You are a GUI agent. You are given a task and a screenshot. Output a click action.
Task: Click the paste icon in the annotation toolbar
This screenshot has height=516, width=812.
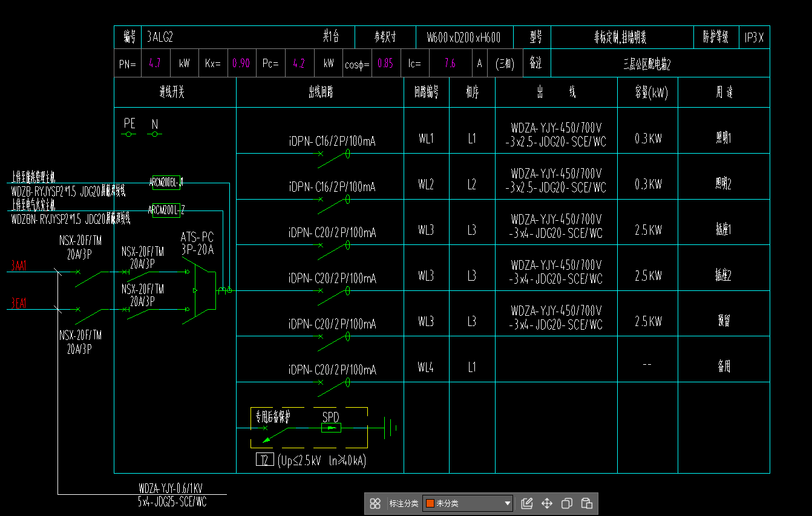click(x=586, y=503)
